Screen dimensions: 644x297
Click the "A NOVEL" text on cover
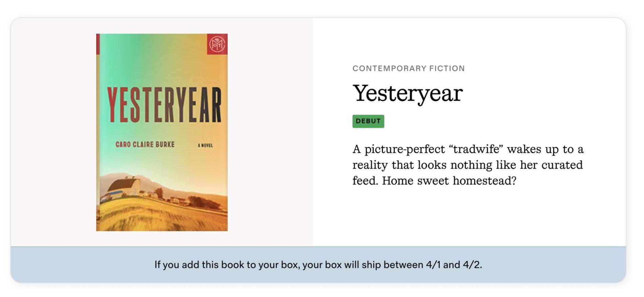[205, 146]
